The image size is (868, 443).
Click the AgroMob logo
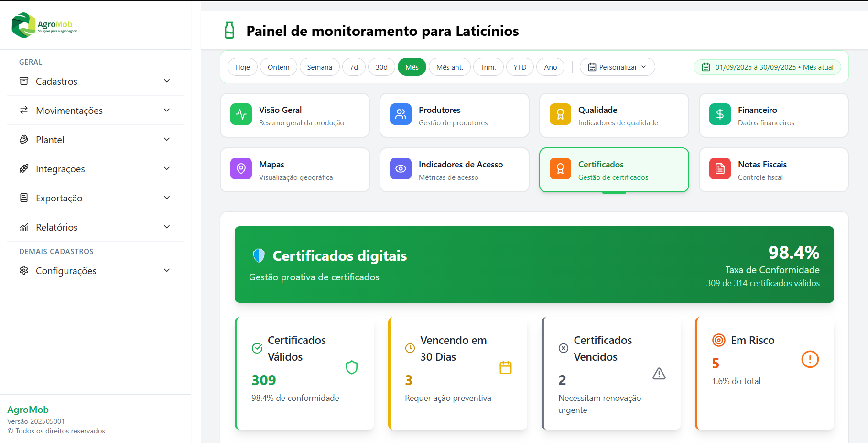pyautogui.click(x=44, y=25)
